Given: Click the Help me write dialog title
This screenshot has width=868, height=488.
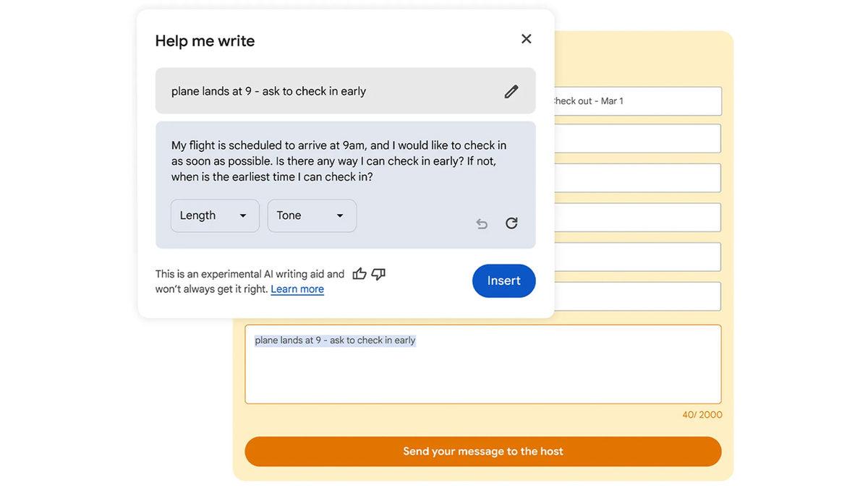Looking at the screenshot, I should 205,40.
